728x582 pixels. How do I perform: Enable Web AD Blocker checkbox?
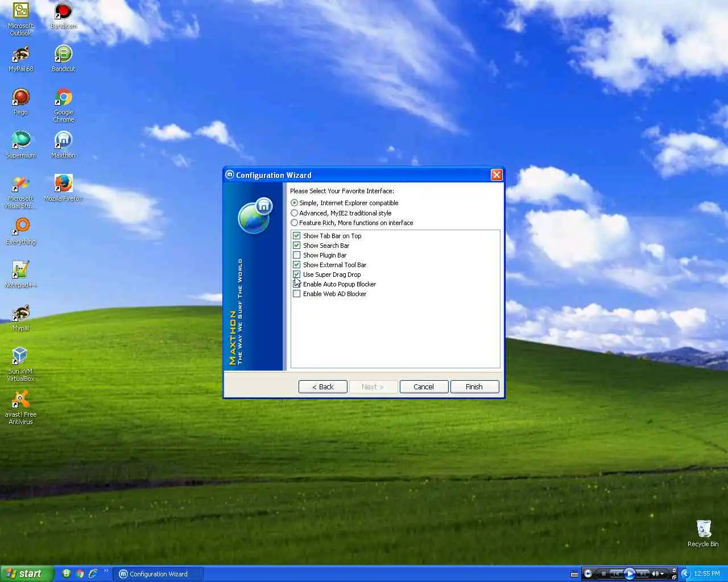tap(296, 294)
